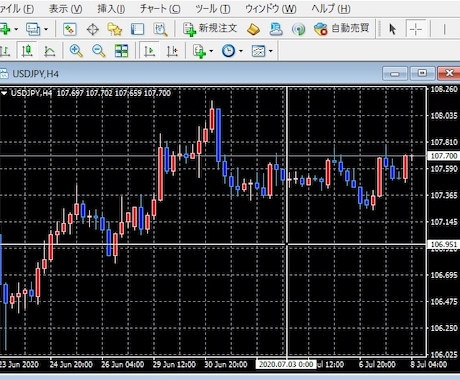The height and width of the screenshot is (380, 460).
Task: Open the Strategy Tester magnifier icon
Action: 160,29
